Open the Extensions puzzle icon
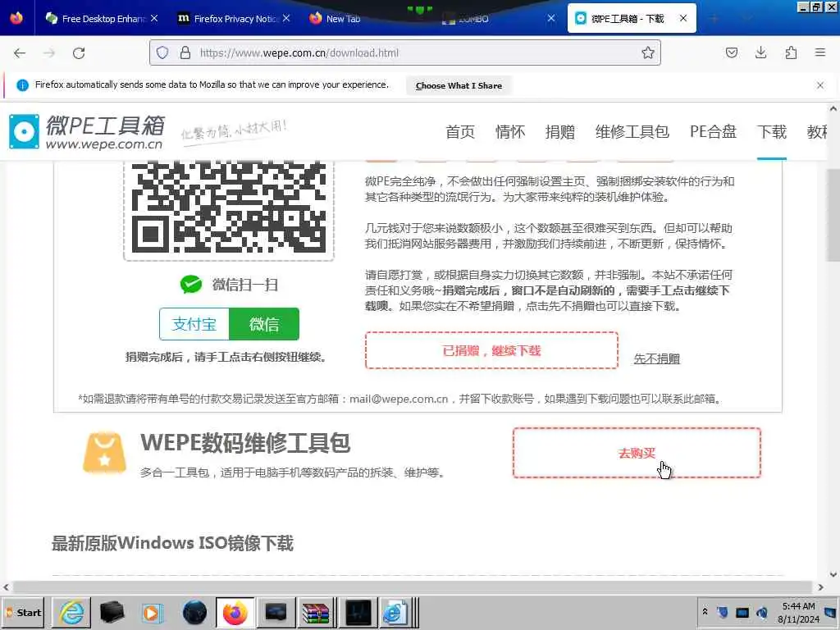The image size is (840, 630). coord(791,52)
